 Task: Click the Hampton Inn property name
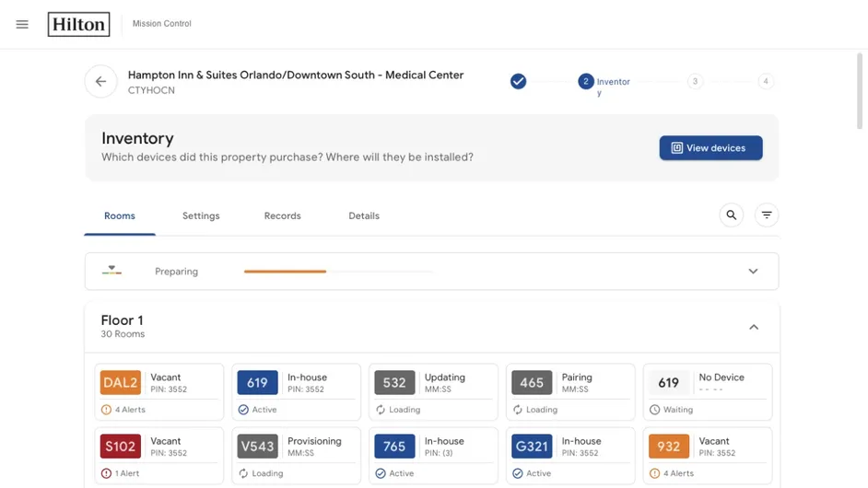click(x=296, y=75)
